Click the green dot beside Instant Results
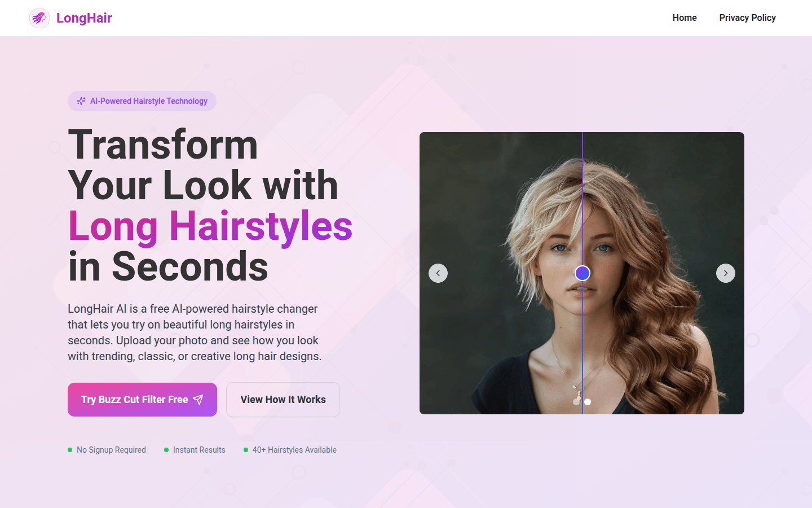This screenshot has height=508, width=812. point(166,450)
